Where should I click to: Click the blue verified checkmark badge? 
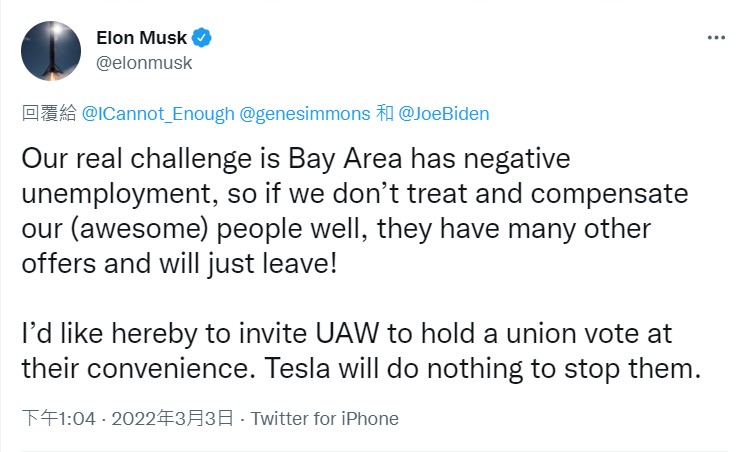[x=201, y=38]
